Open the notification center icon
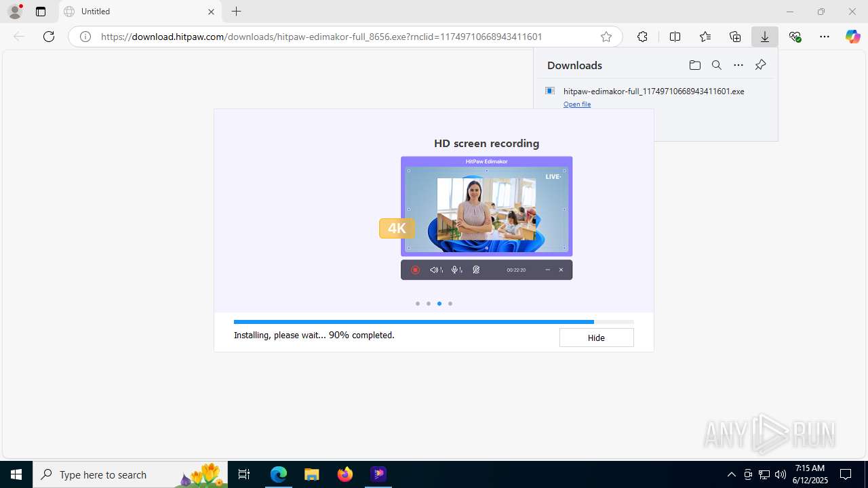The image size is (868, 488). [846, 474]
